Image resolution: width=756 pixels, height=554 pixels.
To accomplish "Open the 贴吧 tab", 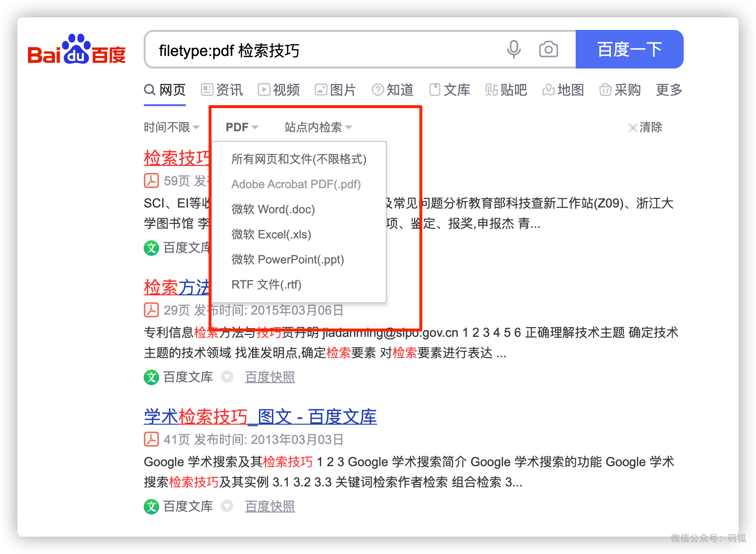I will point(506,90).
